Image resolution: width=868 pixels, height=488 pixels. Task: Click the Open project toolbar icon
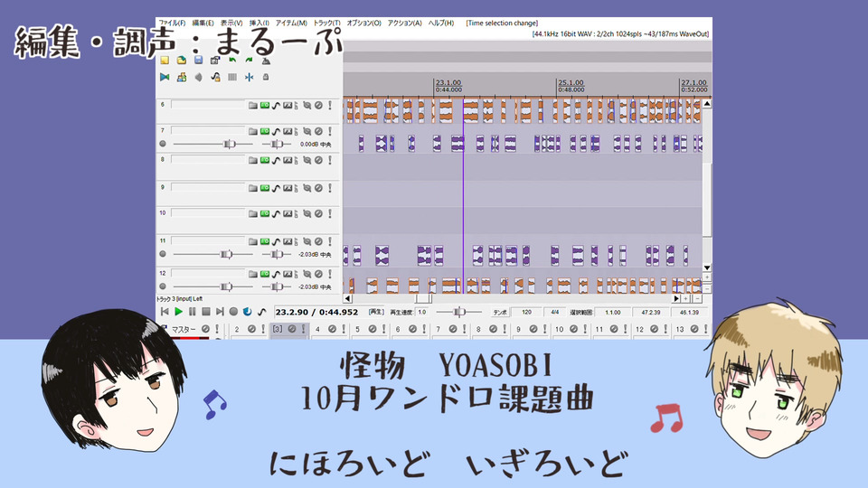(x=182, y=61)
